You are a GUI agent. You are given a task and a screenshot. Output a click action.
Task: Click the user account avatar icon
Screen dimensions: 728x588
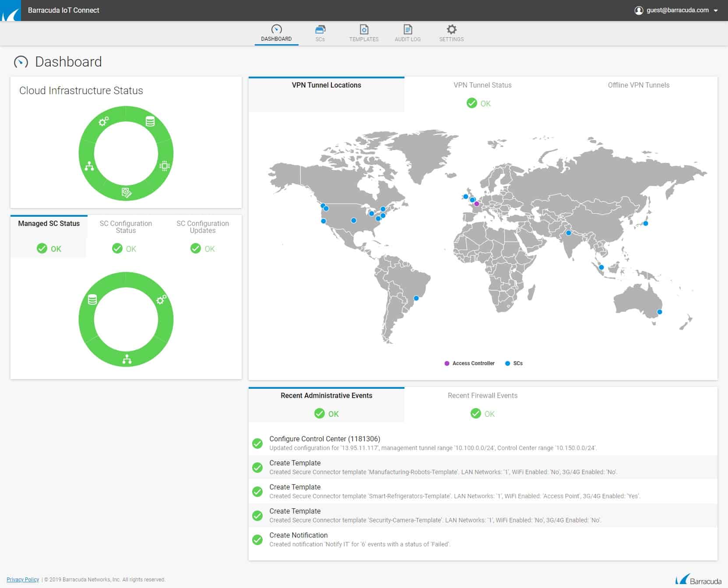click(639, 10)
